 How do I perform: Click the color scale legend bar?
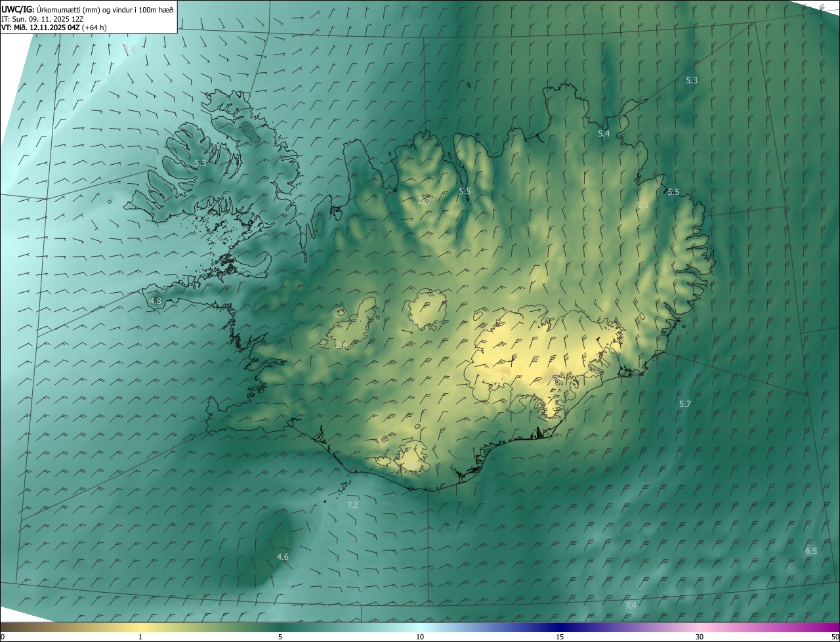(x=420, y=627)
